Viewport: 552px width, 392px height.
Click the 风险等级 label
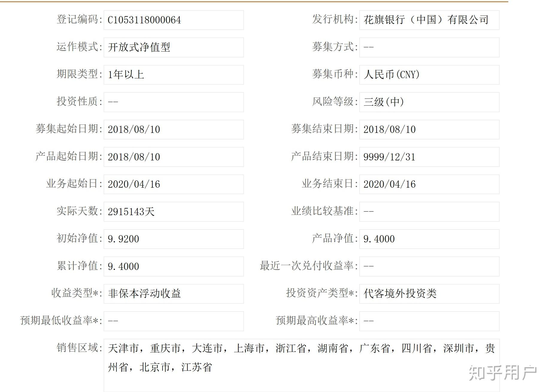[x=335, y=101]
